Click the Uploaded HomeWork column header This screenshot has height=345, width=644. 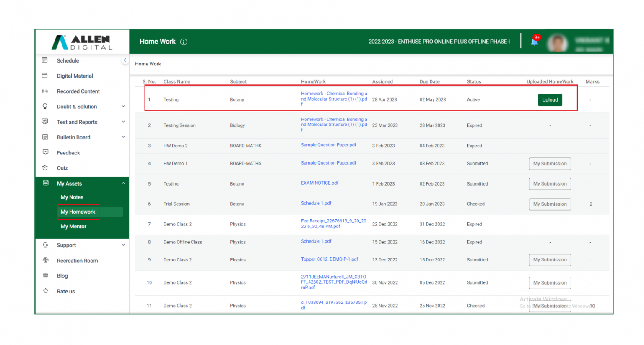point(550,81)
